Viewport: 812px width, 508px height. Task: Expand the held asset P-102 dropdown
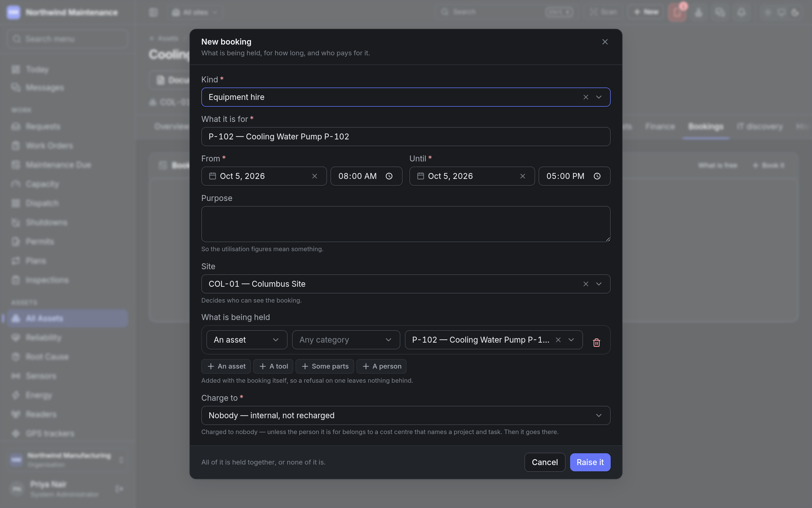pos(571,340)
